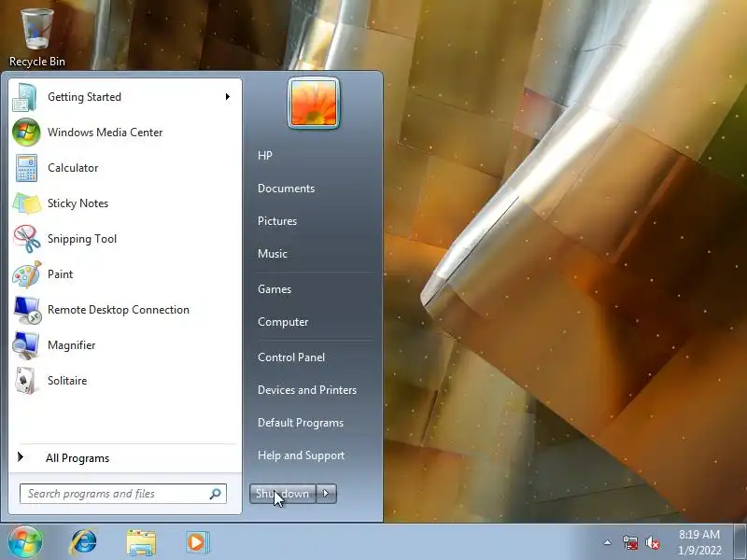Click the Paint palette icon

[x=27, y=274]
